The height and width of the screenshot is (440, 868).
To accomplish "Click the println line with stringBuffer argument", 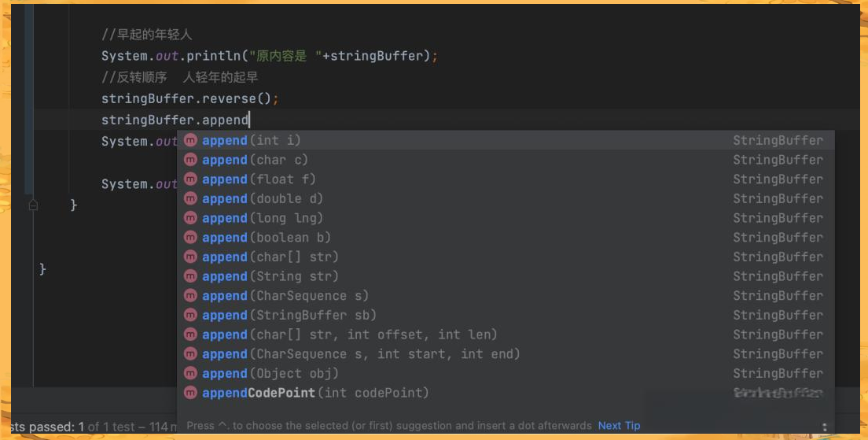I will coord(270,56).
